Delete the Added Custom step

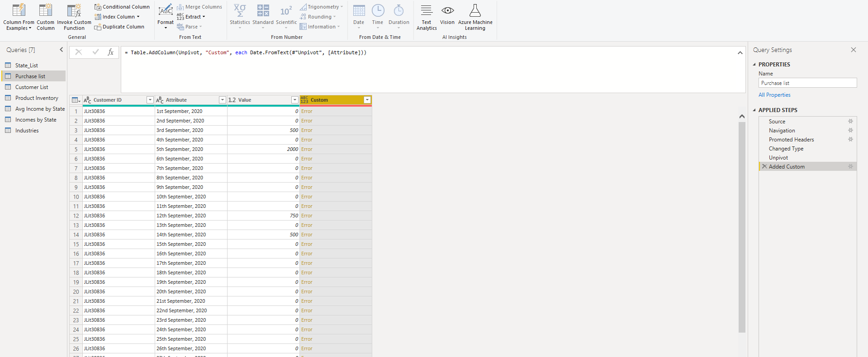764,167
